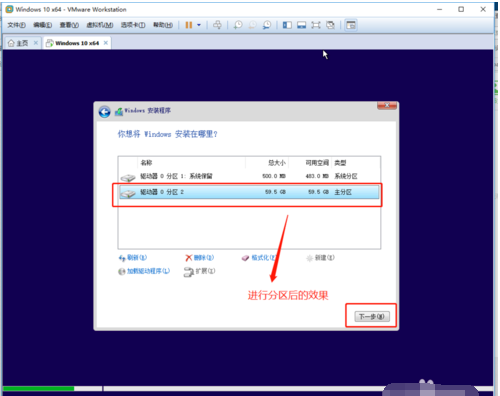The height and width of the screenshot is (396, 500).
Task: Click 新建(E) to create partition
Action: point(320,258)
